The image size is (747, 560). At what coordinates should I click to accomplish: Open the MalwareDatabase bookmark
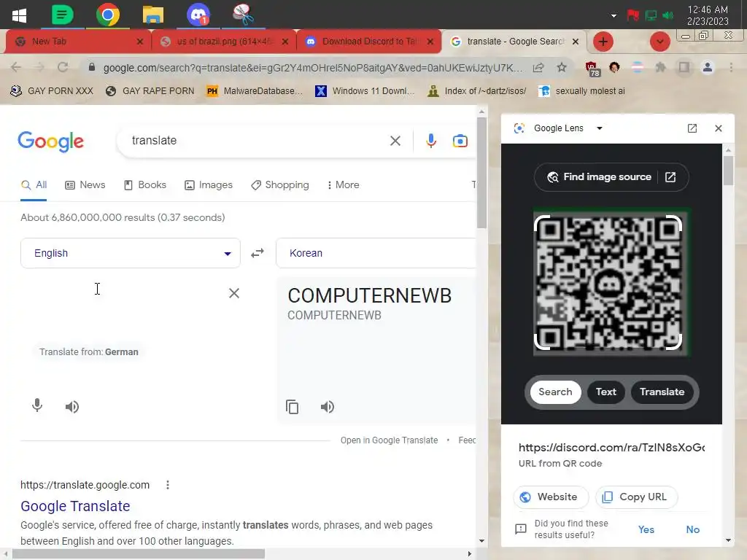[x=255, y=91]
